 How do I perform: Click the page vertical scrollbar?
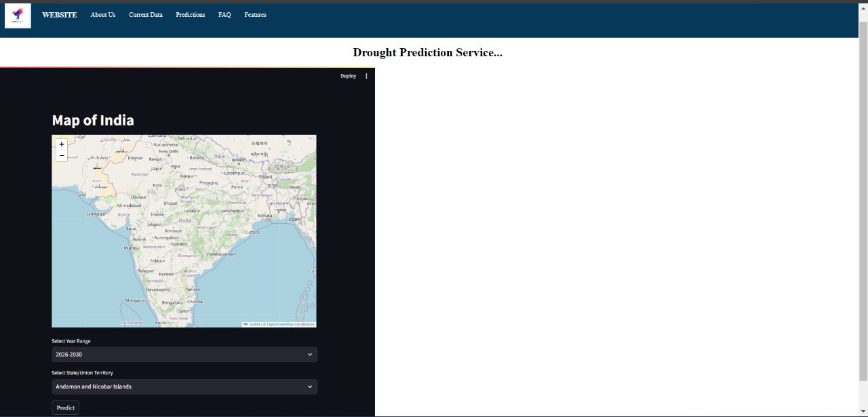click(x=863, y=200)
